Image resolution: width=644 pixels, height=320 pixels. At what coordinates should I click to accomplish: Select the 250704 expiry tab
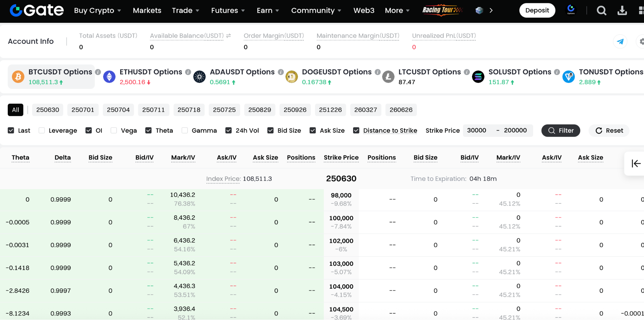118,110
